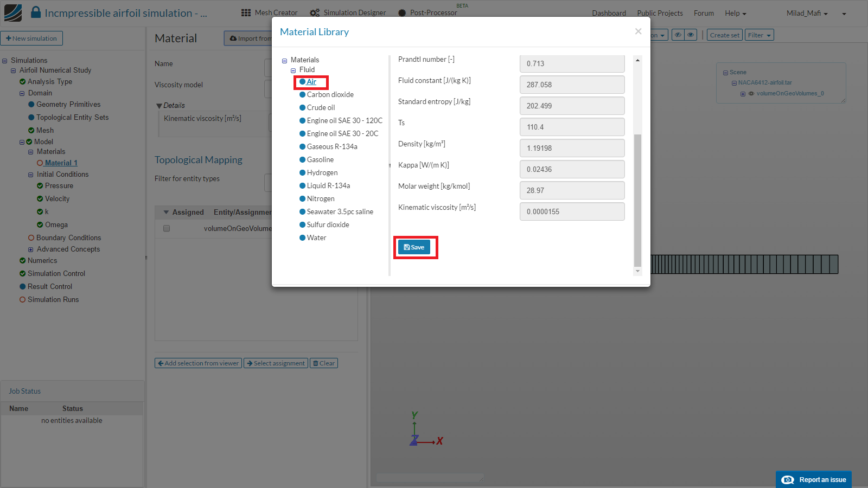Image resolution: width=868 pixels, height=488 pixels.
Task: Click the Sulfur dioxide material dot
Action: pos(303,225)
